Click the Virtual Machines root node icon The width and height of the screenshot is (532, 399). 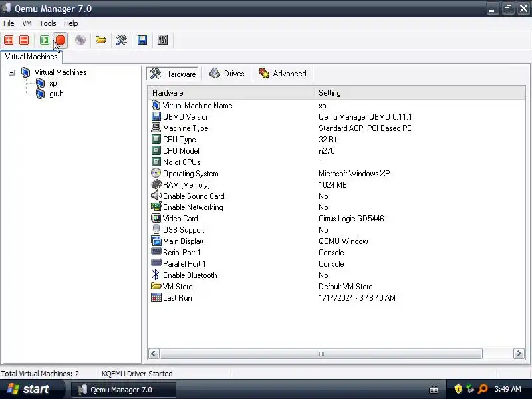(x=25, y=72)
